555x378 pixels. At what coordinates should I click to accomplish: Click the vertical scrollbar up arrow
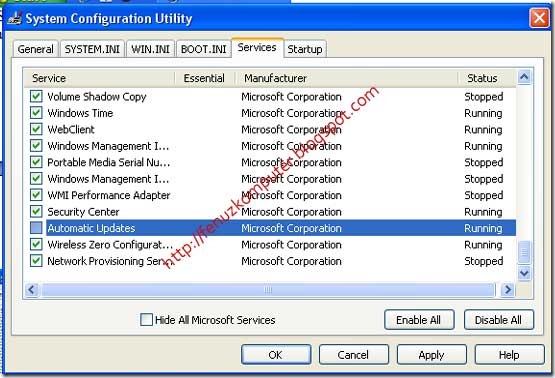[x=524, y=77]
